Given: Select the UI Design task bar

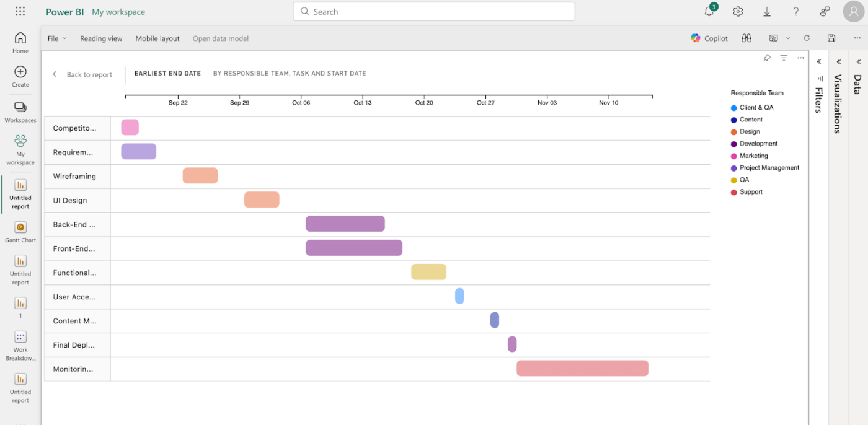Looking at the screenshot, I should 262,200.
